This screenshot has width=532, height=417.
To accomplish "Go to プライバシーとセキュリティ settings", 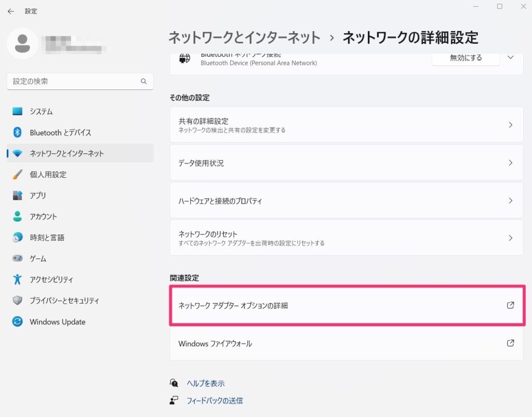I will [x=64, y=301].
